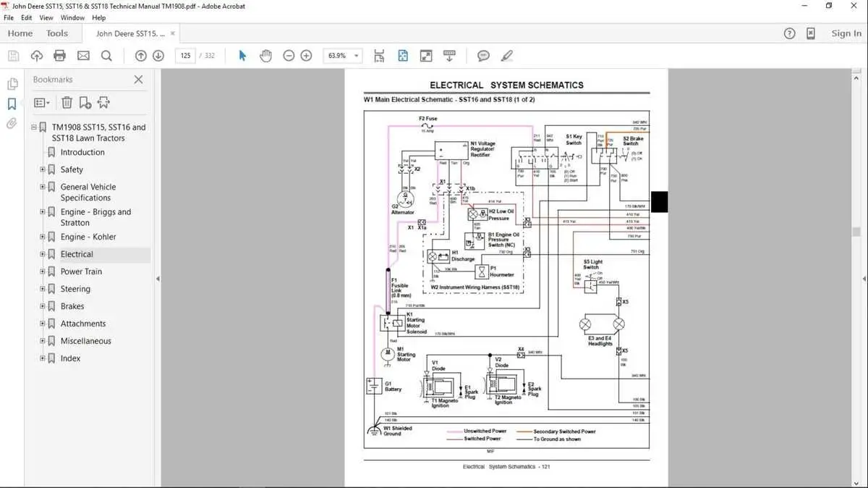868x488 pixels.
Task: Expand the Brakes bookmark
Action: point(43,306)
